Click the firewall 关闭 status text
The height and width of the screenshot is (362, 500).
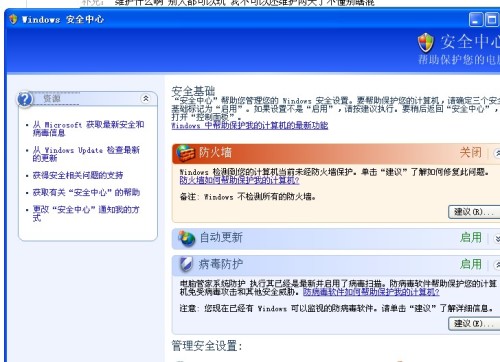tap(471, 153)
